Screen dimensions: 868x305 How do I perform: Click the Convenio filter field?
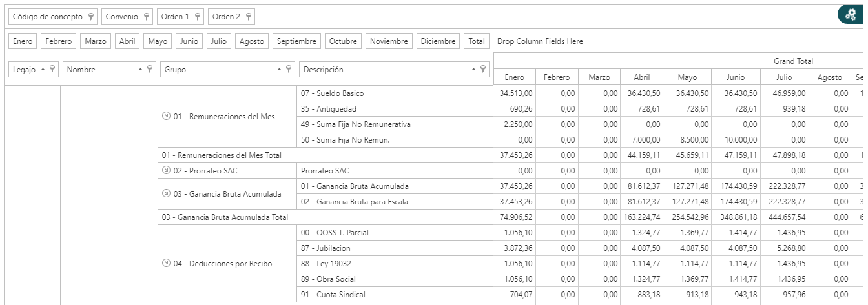pos(127,17)
